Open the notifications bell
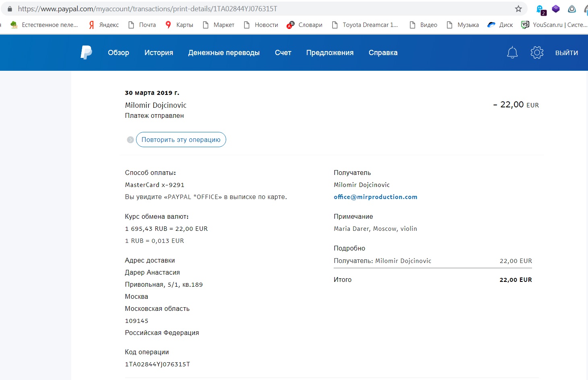 click(x=512, y=53)
